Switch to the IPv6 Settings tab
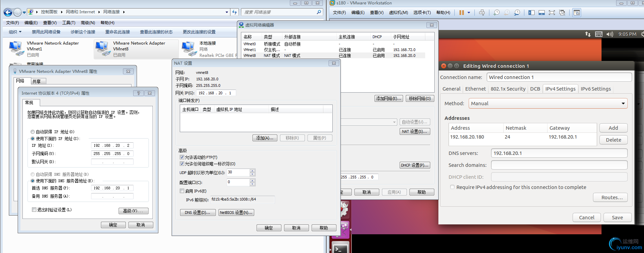 coord(596,89)
